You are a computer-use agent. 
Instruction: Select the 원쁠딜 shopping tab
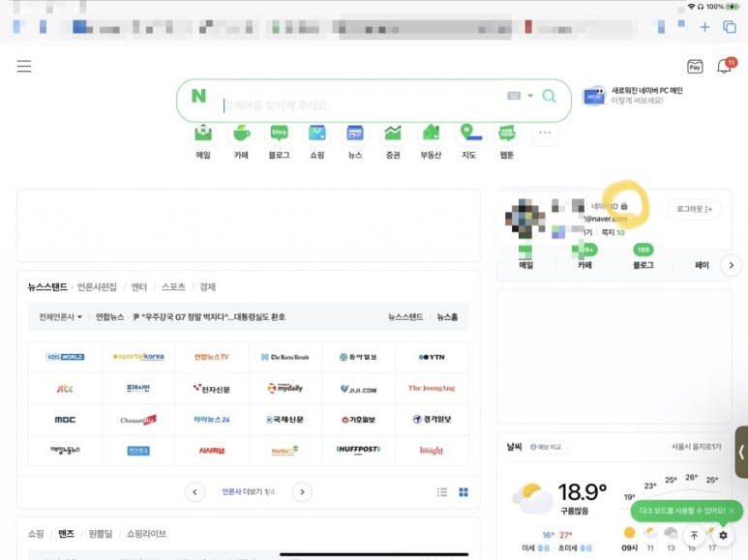tap(101, 533)
